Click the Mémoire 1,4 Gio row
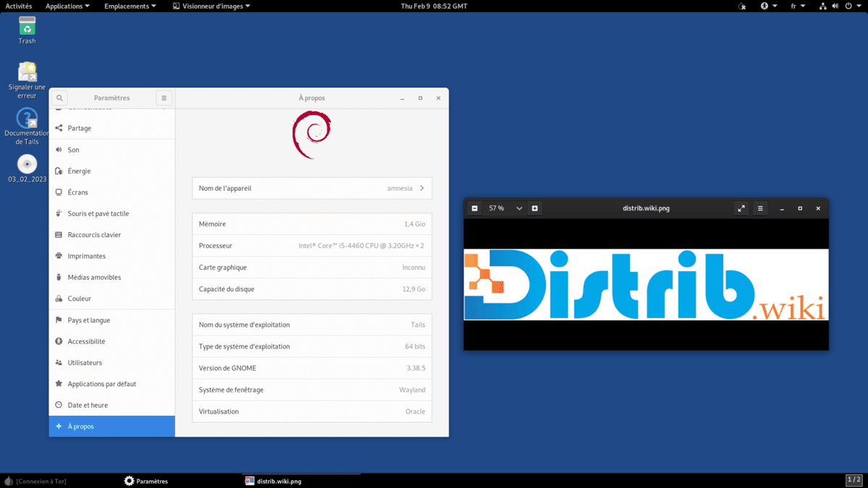 tap(312, 224)
